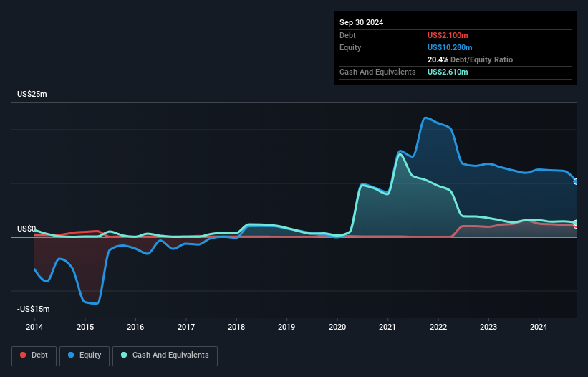Click the 2021 axis label
Screen dimensions: 588x377
[x=387, y=327]
